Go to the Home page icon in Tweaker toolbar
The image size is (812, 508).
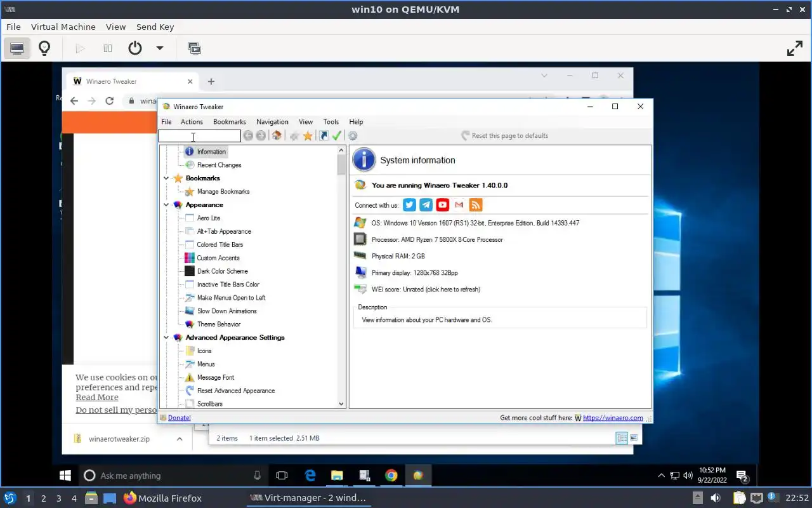[277, 136]
